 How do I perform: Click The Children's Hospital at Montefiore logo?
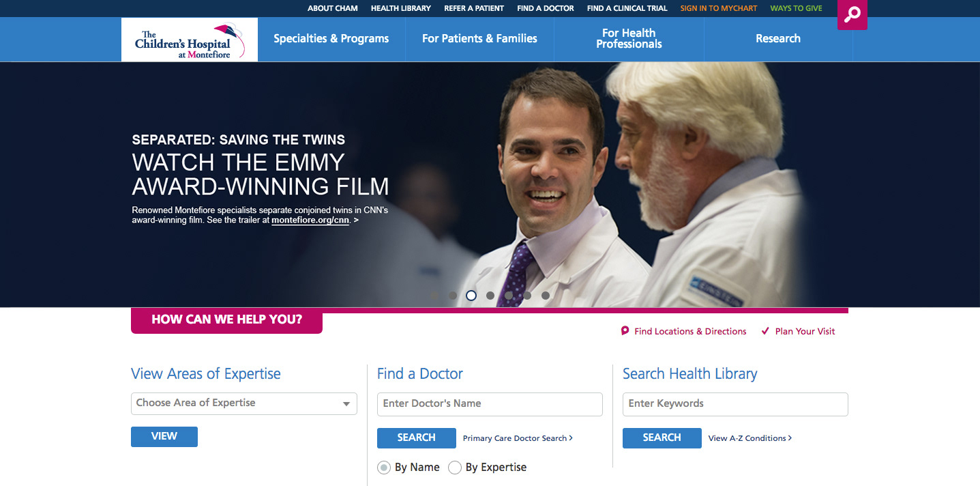pyautogui.click(x=190, y=40)
